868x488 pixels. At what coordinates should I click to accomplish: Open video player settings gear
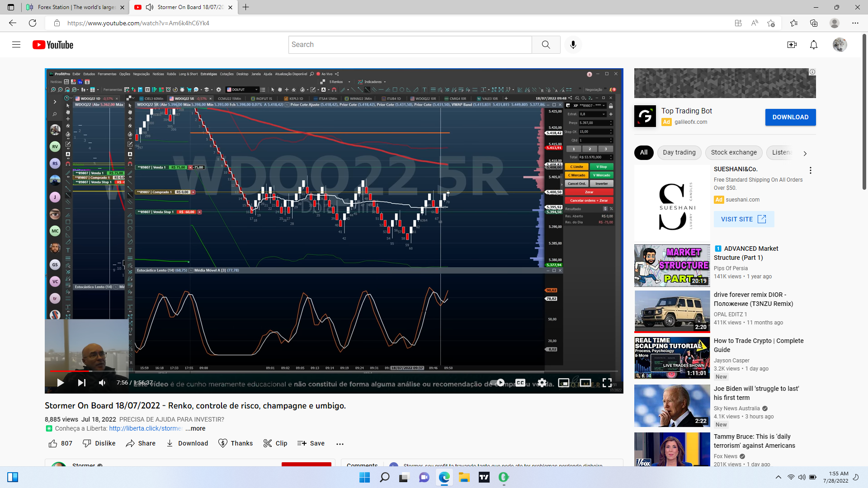pos(542,383)
